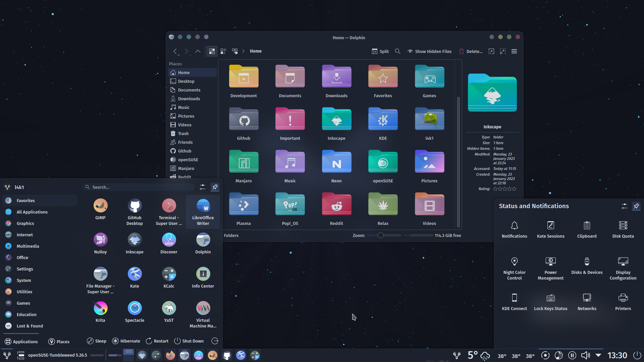Open Kate Sessions applet

[x=550, y=230]
